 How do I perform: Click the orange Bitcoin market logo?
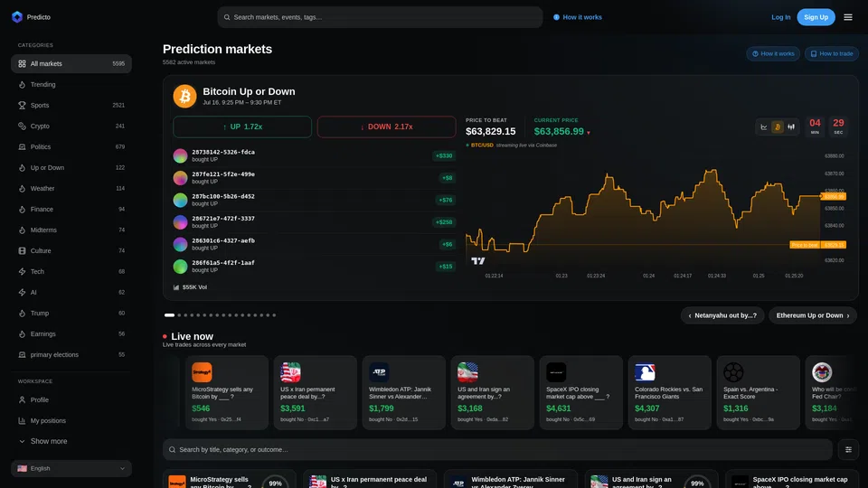point(184,97)
